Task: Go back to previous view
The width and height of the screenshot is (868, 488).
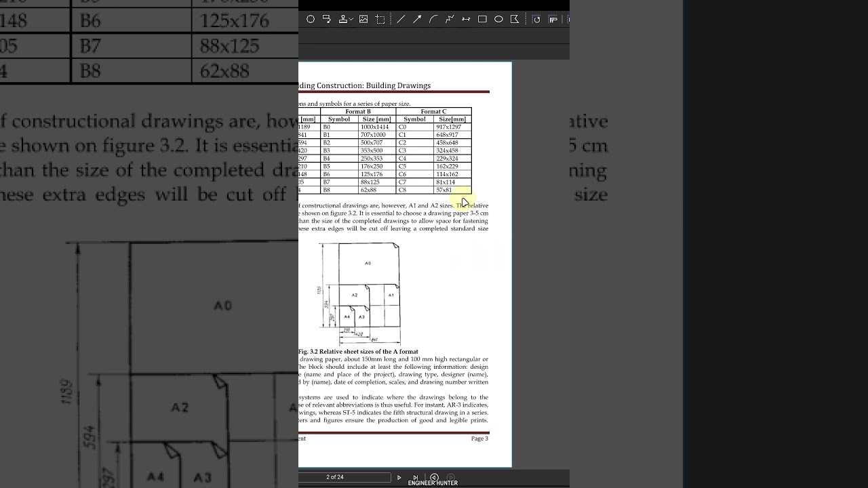Action: pyautogui.click(x=434, y=478)
